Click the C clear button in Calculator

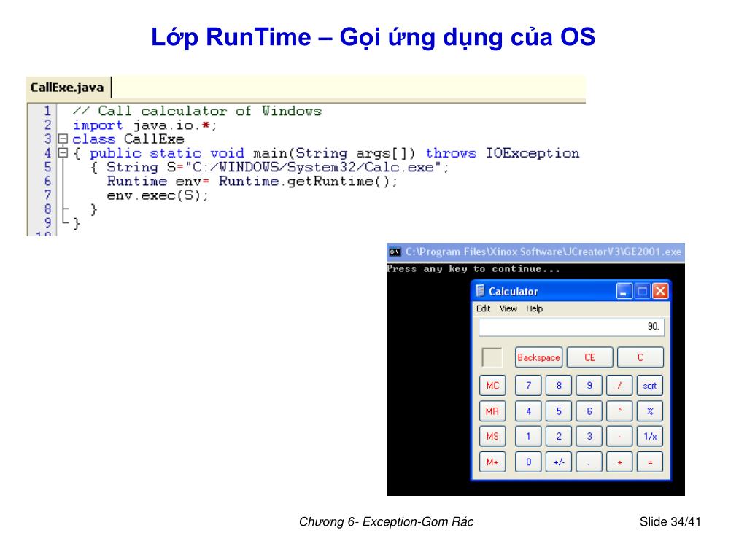(x=640, y=357)
